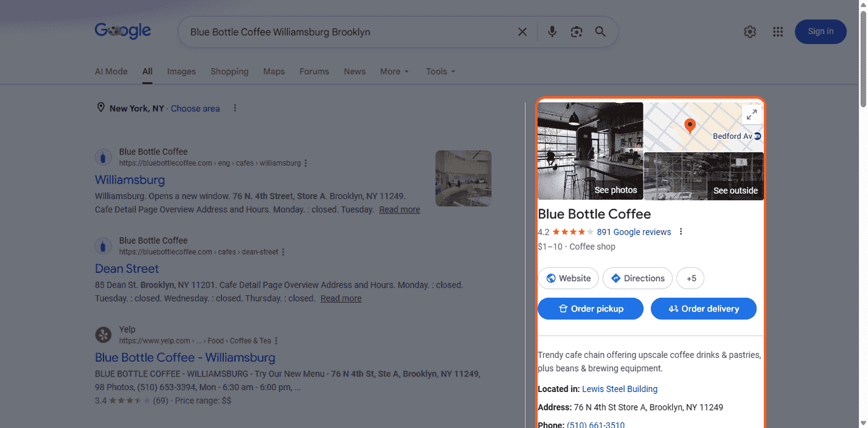The width and height of the screenshot is (868, 428).
Task: Submit the query with the magnifier icon
Action: pos(600,32)
